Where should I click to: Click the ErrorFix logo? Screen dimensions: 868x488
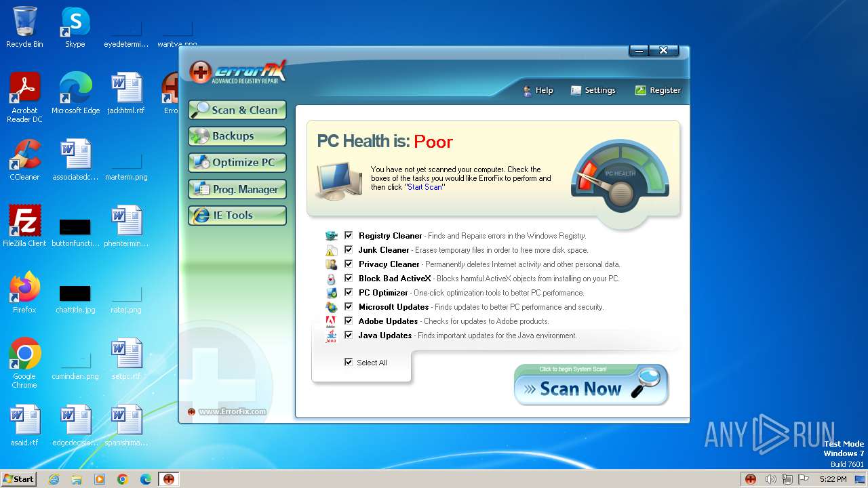(x=238, y=72)
